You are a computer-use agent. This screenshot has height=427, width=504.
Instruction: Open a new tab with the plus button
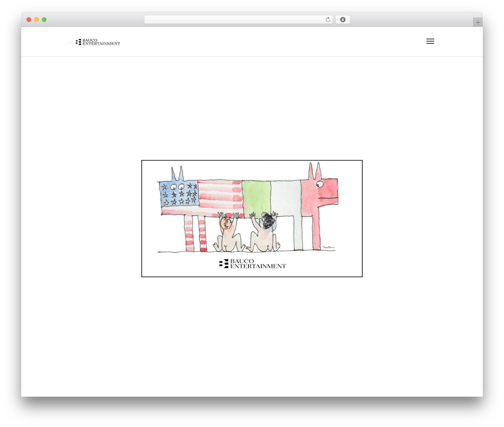coord(478,22)
